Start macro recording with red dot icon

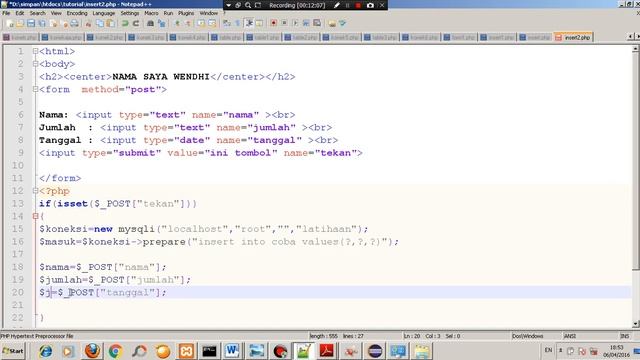point(273,23)
